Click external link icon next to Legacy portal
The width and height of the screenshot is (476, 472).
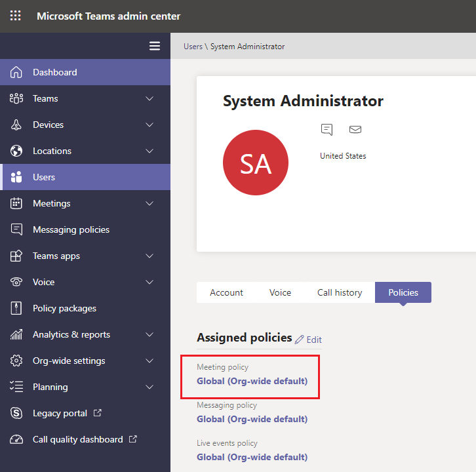click(x=98, y=413)
